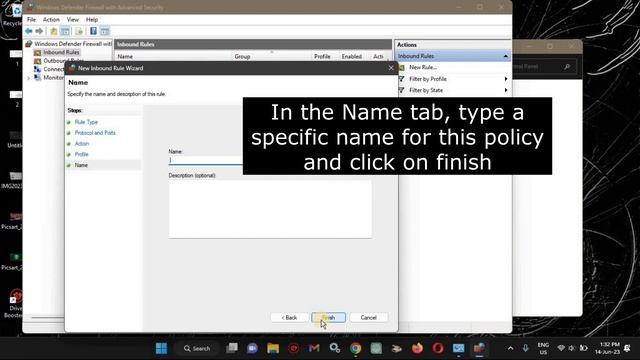Open the Windows Start menu
Viewport: 640px width, 360px height.
162,348
